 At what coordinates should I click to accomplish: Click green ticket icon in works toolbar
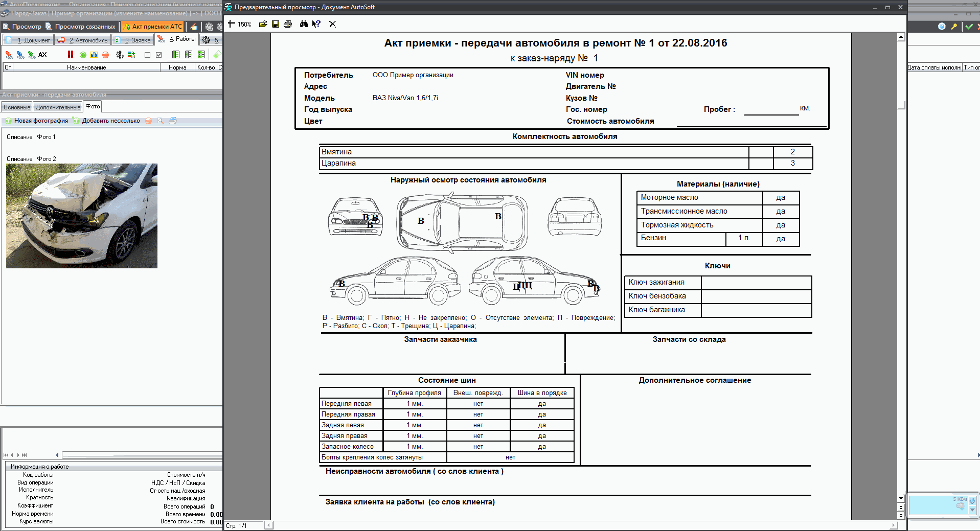(217, 55)
